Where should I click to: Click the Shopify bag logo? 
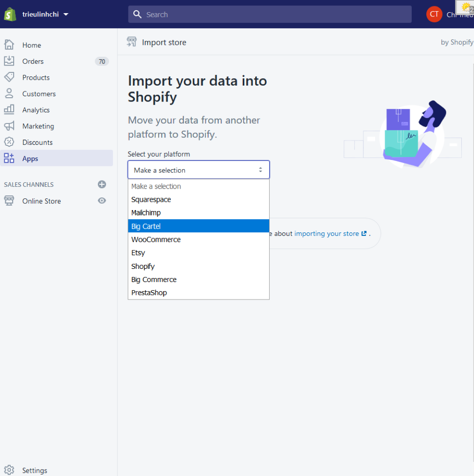point(10,14)
